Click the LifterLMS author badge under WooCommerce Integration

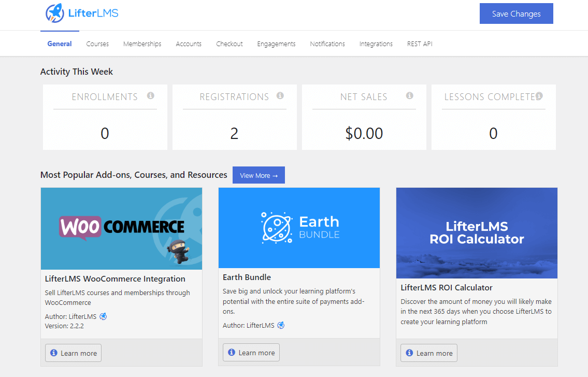pyautogui.click(x=103, y=316)
